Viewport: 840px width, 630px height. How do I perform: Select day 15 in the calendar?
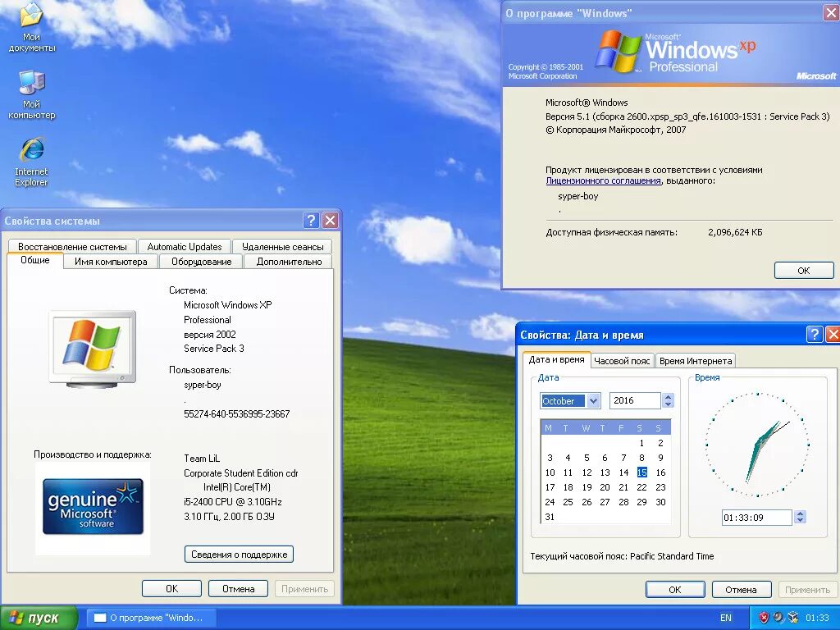click(x=641, y=472)
